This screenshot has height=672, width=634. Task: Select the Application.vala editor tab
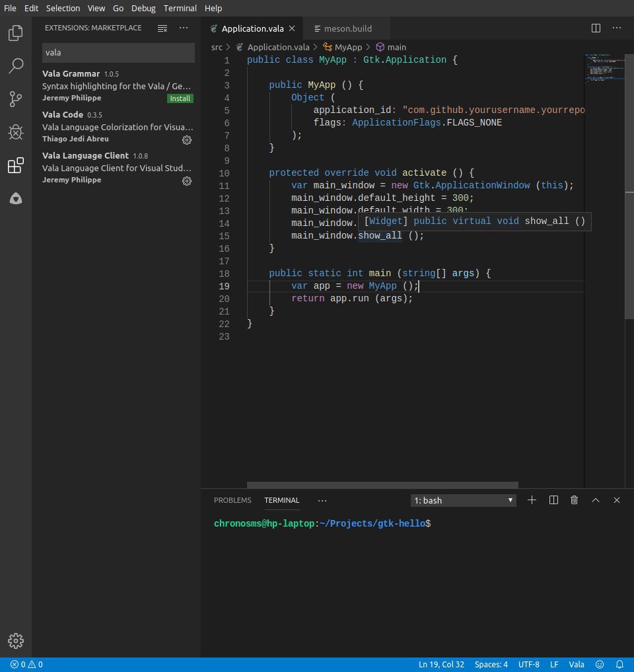point(252,28)
